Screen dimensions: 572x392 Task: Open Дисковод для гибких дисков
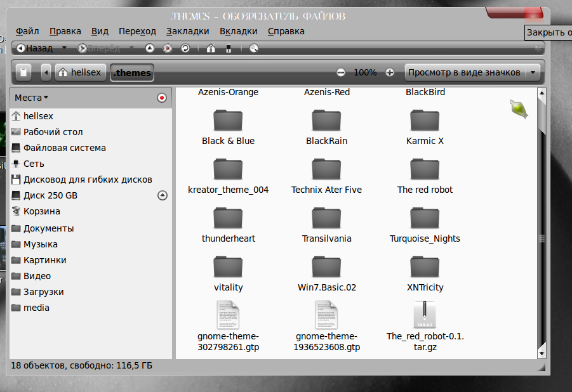click(x=91, y=180)
